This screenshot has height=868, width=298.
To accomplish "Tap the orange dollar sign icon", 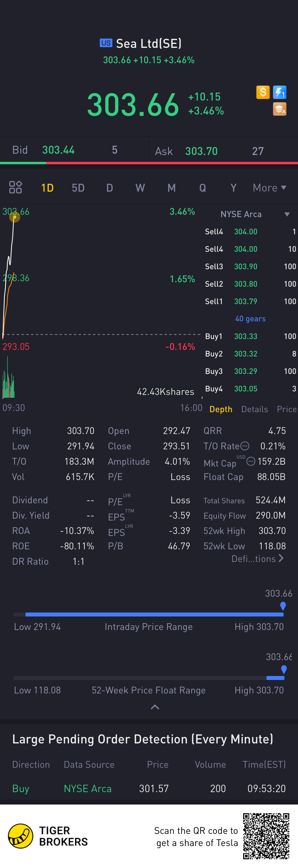I will click(263, 92).
